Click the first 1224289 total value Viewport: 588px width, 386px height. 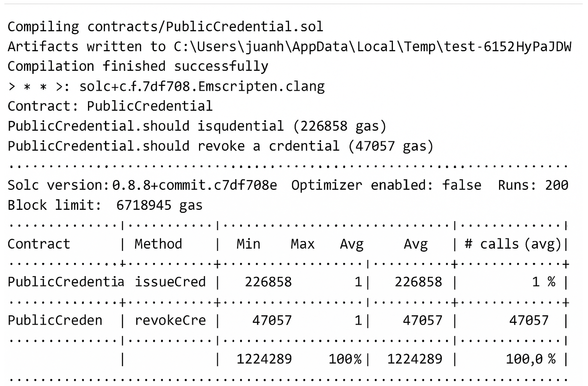click(264, 359)
